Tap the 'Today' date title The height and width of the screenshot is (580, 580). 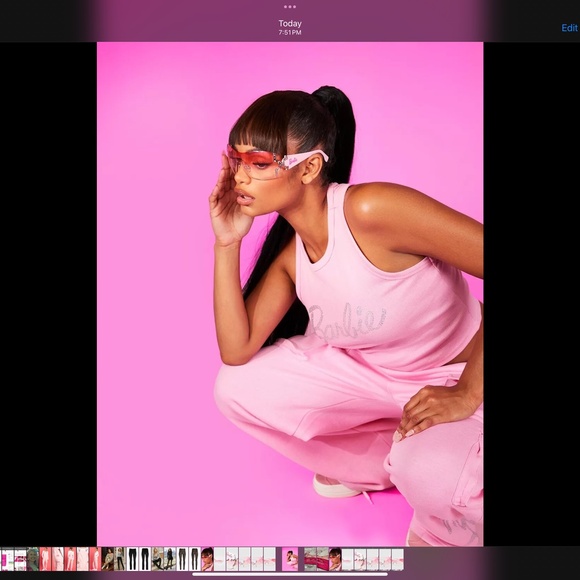tap(290, 23)
